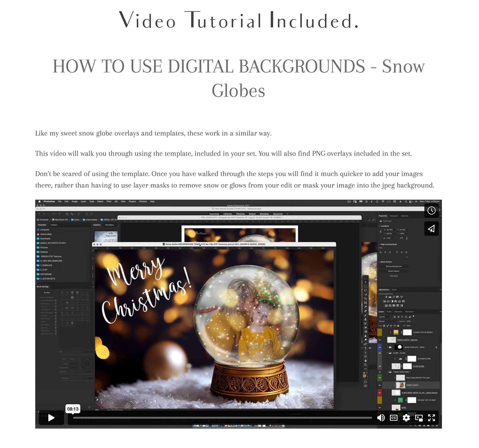Pick the Clone Stamp tool
The height and width of the screenshot is (448, 479).
[365, 319]
